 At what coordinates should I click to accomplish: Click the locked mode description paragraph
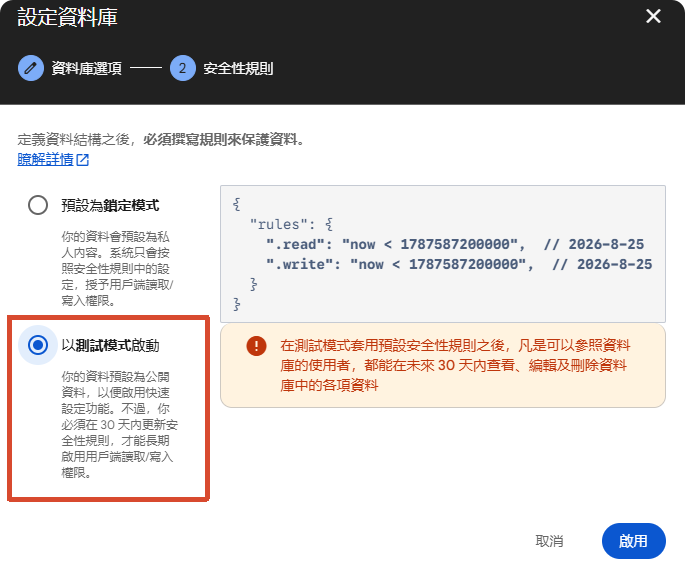pos(117,269)
